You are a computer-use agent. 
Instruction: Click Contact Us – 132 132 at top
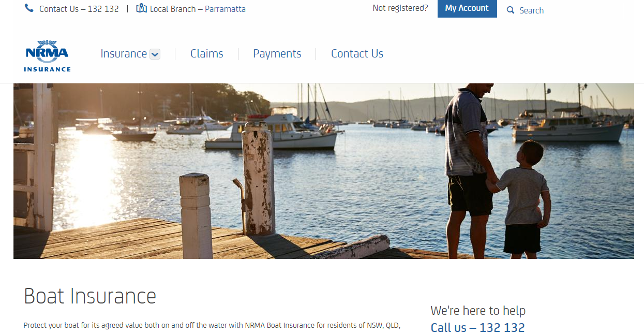click(x=79, y=9)
